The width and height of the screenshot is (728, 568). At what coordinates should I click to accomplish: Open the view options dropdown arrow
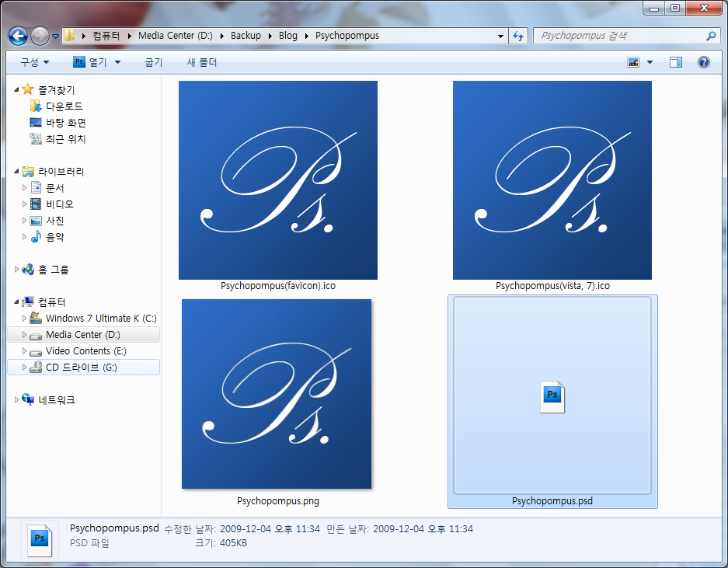tap(650, 62)
